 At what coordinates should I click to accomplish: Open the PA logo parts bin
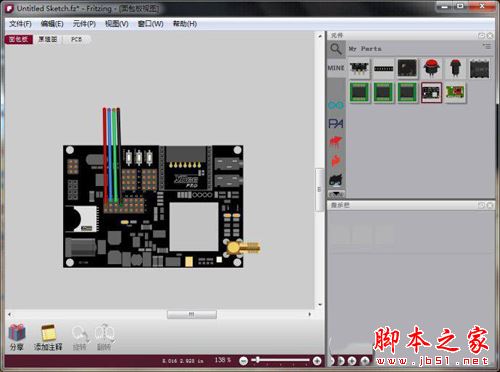(x=336, y=124)
